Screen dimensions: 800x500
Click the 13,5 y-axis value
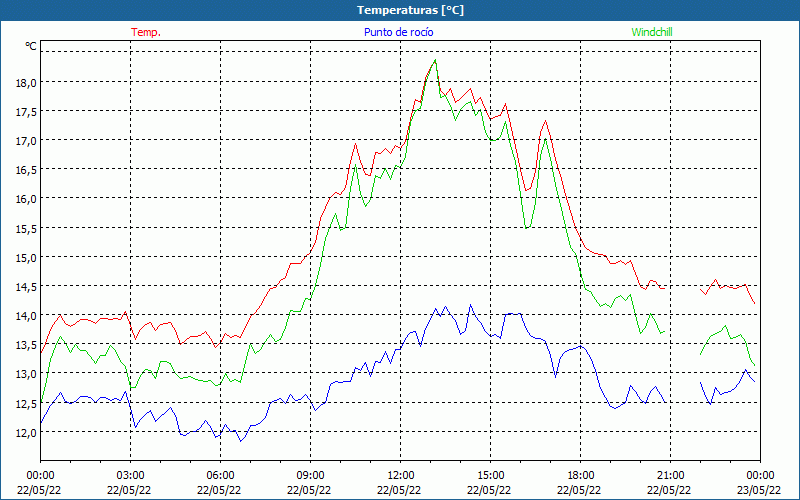pyautogui.click(x=26, y=345)
